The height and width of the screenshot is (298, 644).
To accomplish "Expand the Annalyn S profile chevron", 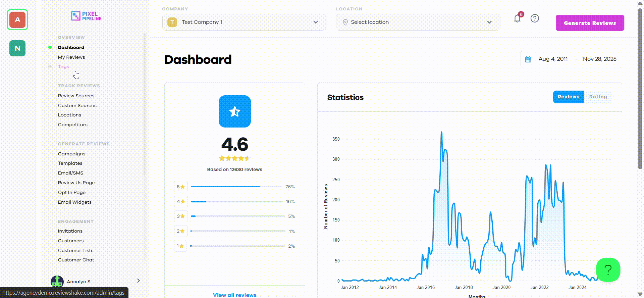I will 139,281.
